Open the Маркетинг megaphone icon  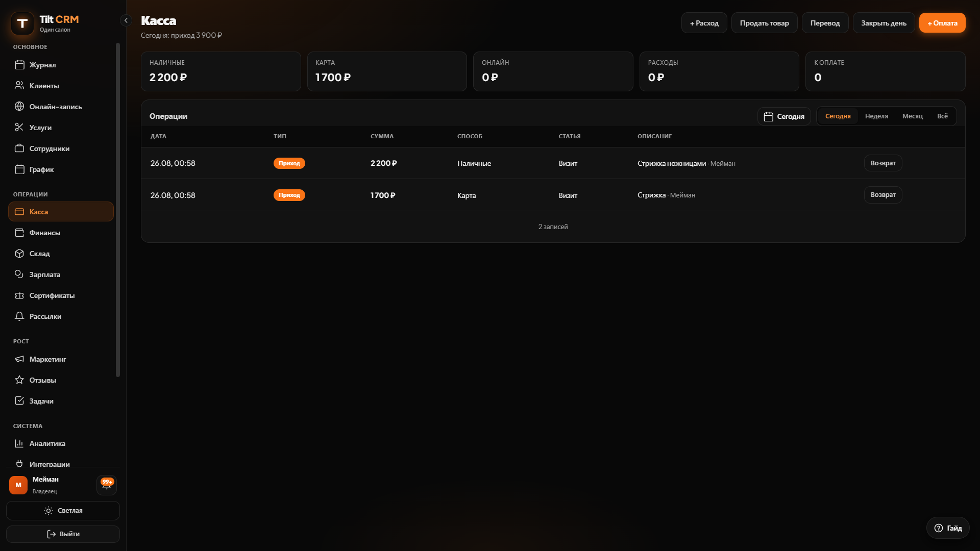pos(19,359)
